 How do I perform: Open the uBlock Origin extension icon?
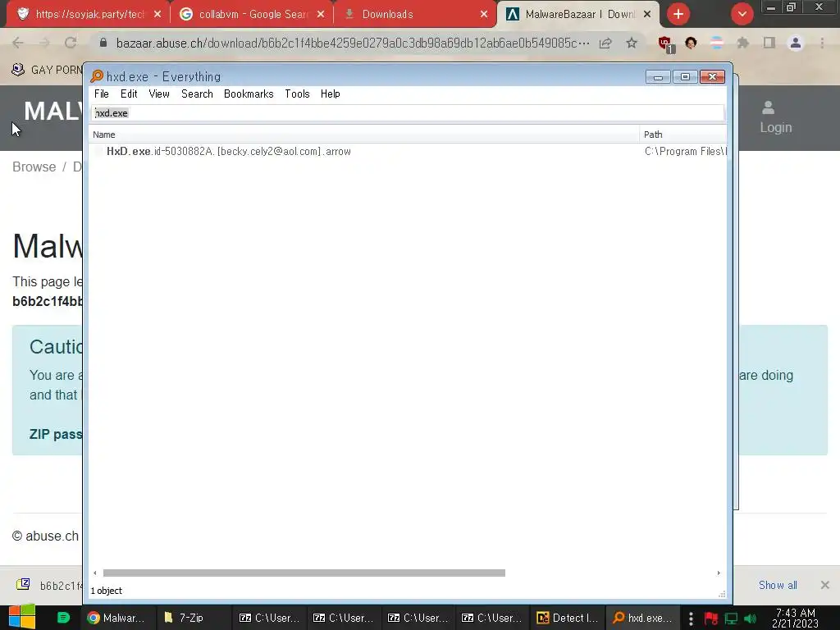pos(666,44)
